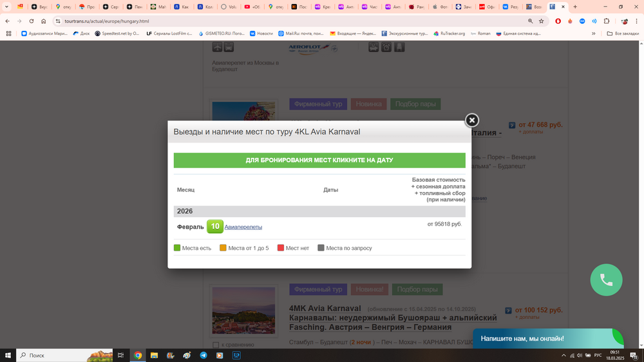Open the RuTracker.org bookmark
Screen dimensions: 644x362
(x=449, y=33)
